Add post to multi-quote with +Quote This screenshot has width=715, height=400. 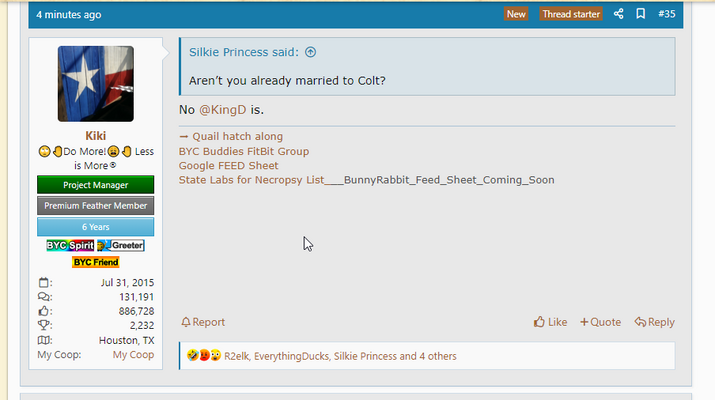[x=601, y=322]
